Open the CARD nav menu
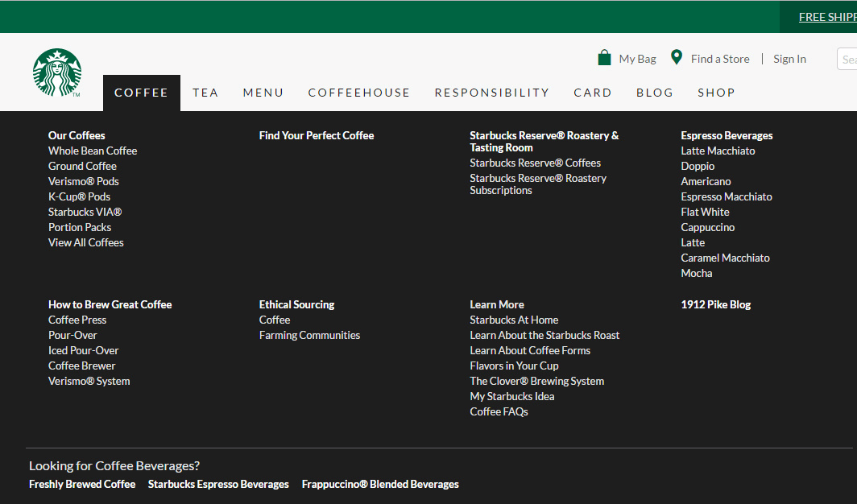 593,93
